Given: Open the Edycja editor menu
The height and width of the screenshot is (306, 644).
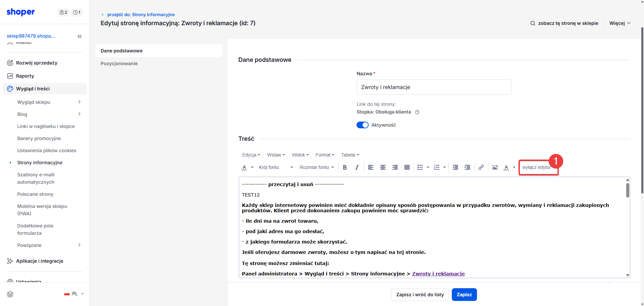Looking at the screenshot, I should tap(251, 155).
